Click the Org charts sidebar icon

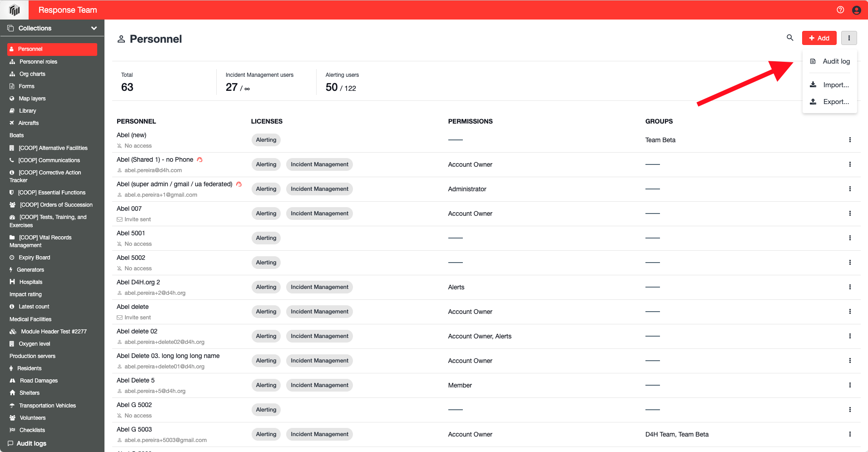click(12, 74)
